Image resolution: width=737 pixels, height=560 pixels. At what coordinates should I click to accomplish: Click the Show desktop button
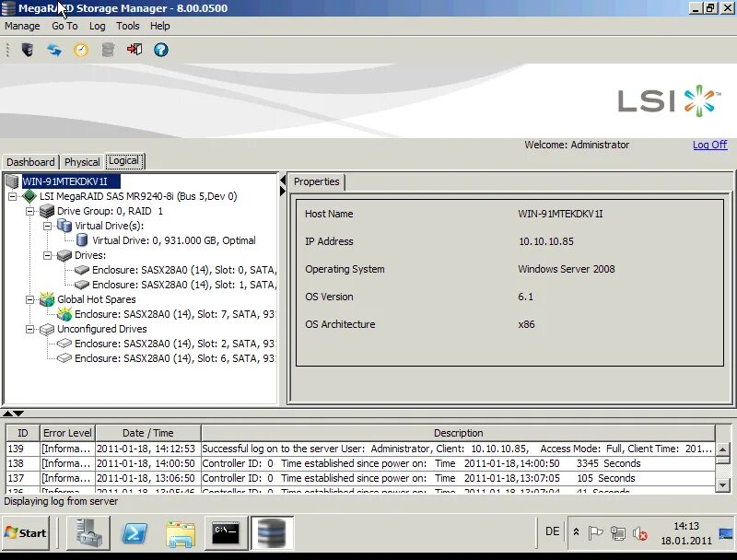[726, 533]
